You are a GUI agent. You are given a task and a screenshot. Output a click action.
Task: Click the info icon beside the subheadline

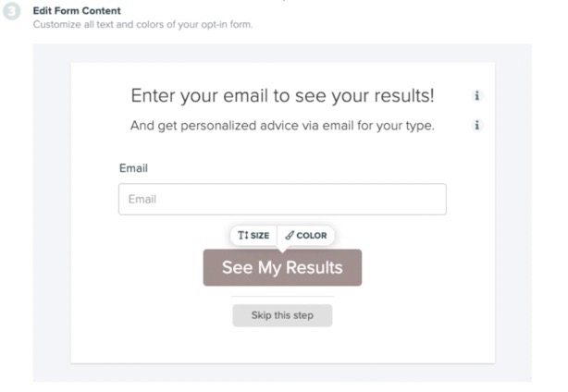[476, 125]
